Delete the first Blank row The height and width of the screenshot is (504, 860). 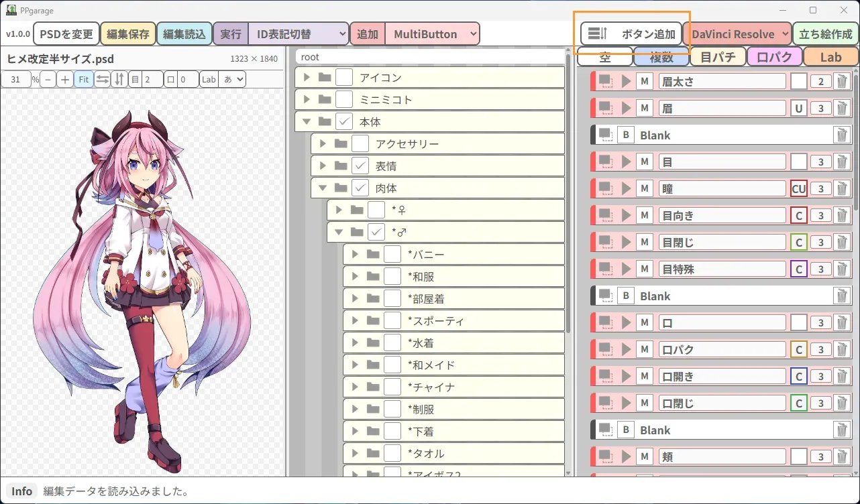coord(841,135)
